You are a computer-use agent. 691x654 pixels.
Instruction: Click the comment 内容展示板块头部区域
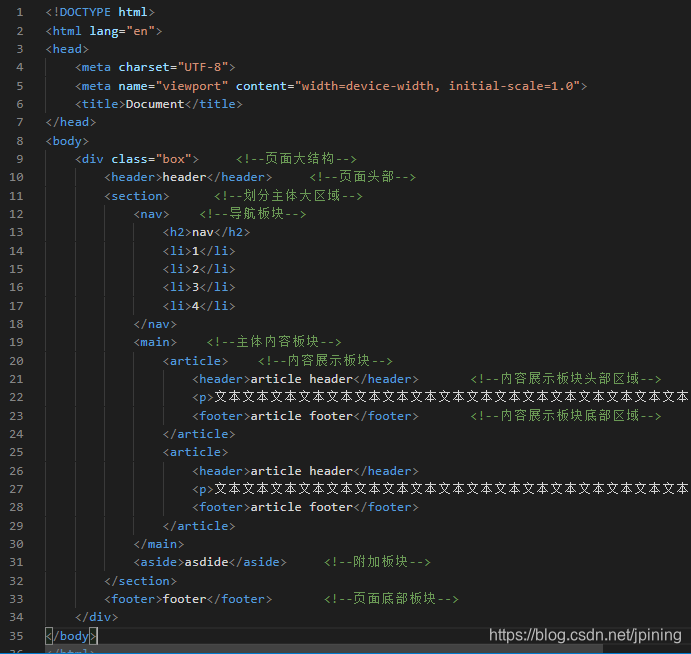(x=566, y=379)
